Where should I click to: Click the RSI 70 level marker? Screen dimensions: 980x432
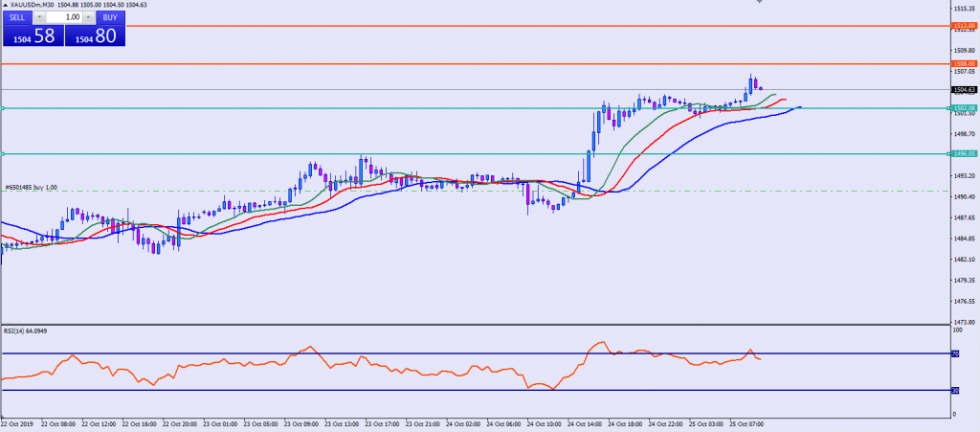click(x=954, y=353)
